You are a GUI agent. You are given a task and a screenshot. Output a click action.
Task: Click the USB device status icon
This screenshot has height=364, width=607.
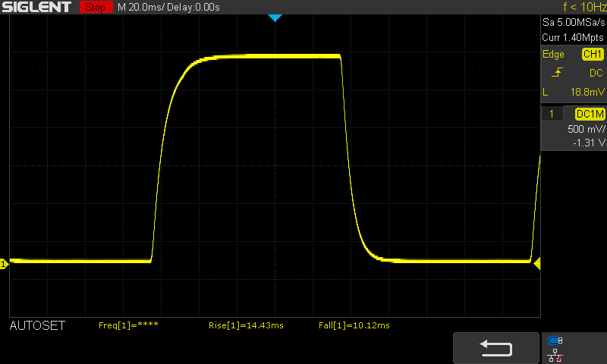[x=555, y=340]
